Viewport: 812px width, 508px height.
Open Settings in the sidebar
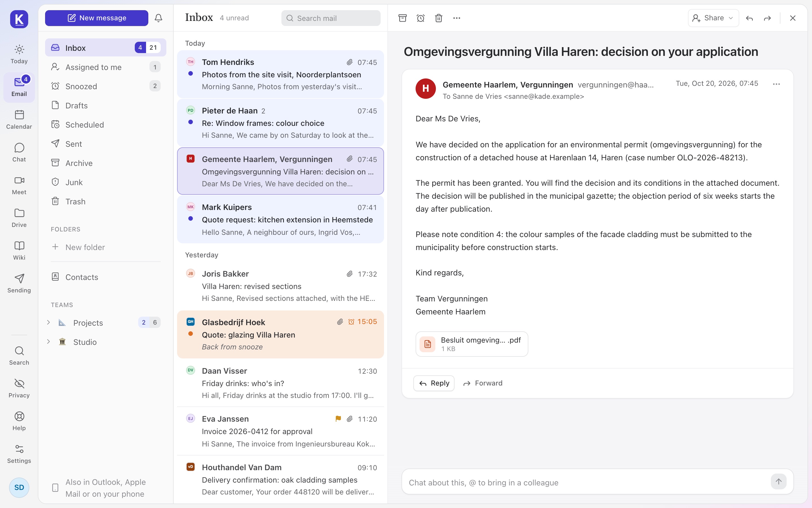(x=19, y=454)
